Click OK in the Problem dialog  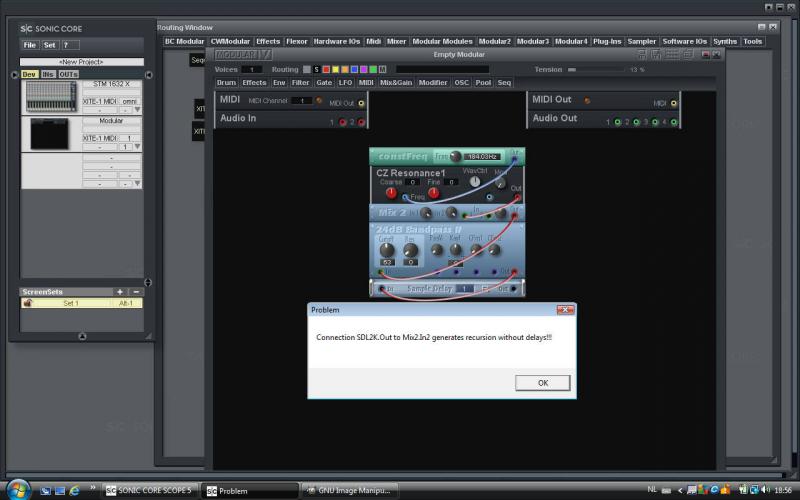(542, 383)
